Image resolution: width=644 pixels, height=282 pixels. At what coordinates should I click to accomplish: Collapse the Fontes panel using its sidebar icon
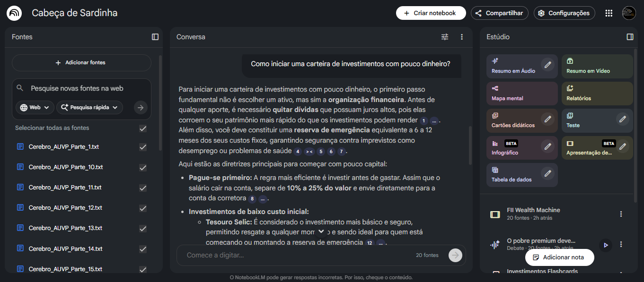(x=155, y=37)
